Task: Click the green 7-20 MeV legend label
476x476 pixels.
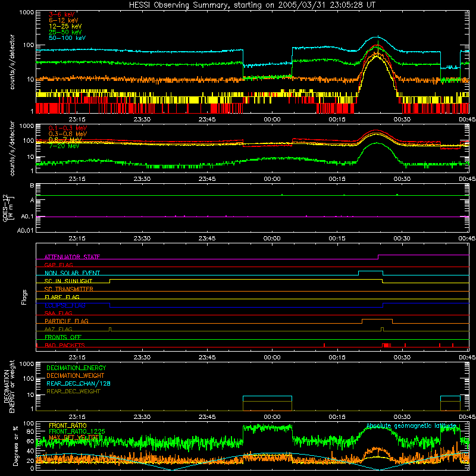Action: point(64,146)
